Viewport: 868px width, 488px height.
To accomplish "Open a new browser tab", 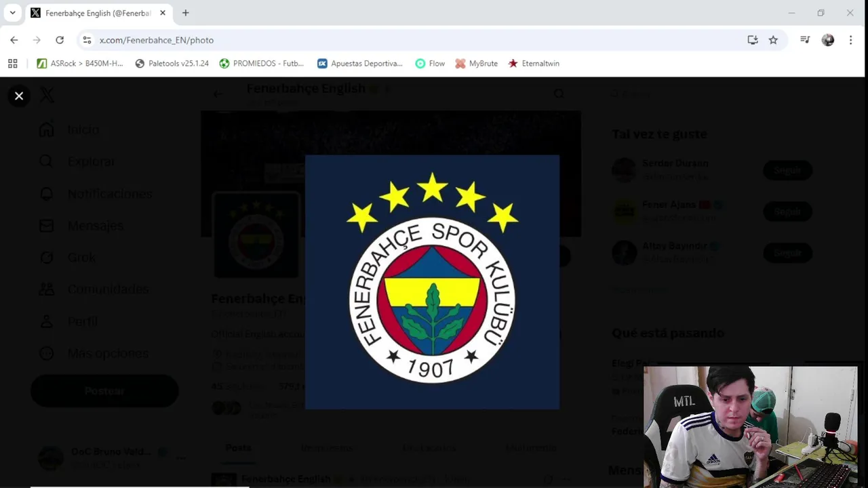I will (x=185, y=13).
